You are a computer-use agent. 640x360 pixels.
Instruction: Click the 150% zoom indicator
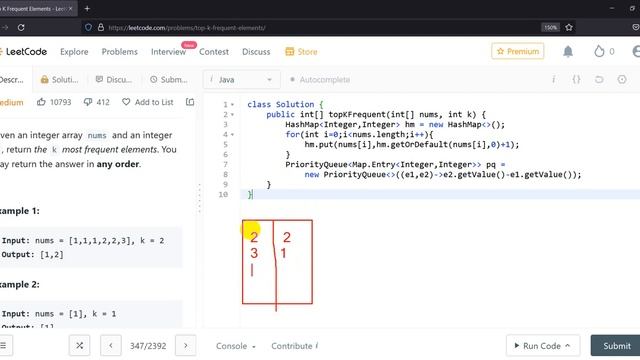coord(550,28)
